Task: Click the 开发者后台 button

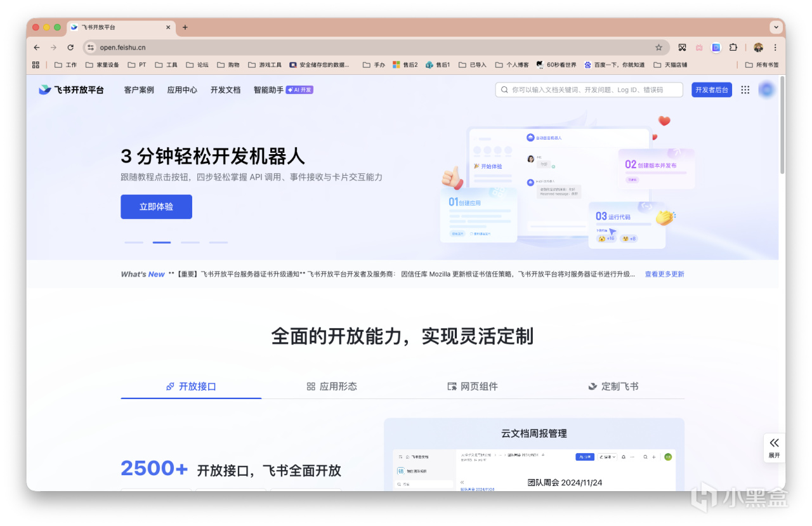Action: [712, 90]
